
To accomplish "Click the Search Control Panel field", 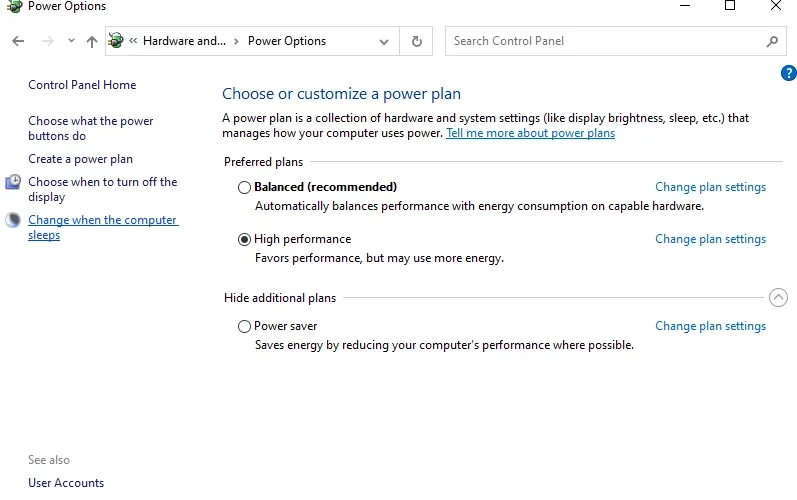I will point(606,41).
